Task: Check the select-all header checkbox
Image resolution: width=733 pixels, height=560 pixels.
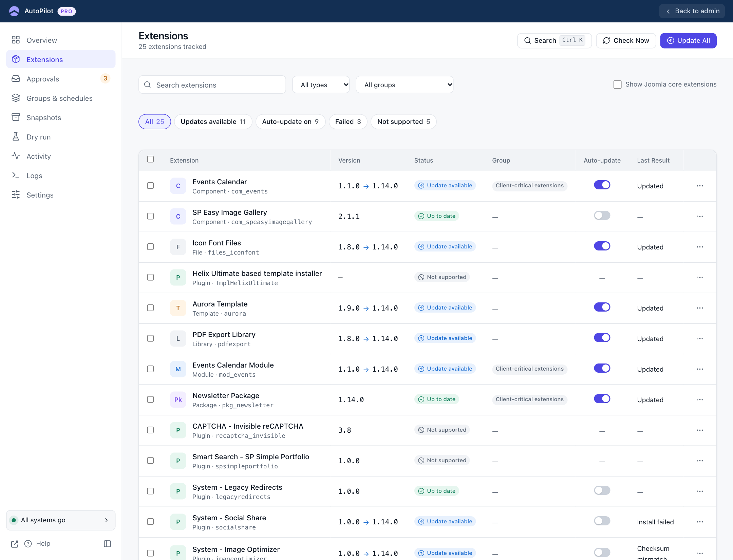Action: (x=150, y=159)
